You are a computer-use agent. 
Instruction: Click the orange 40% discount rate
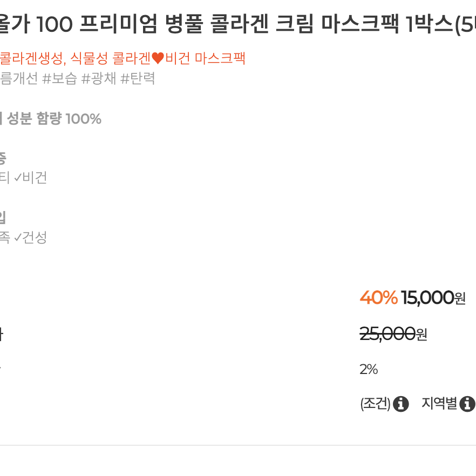click(x=378, y=297)
